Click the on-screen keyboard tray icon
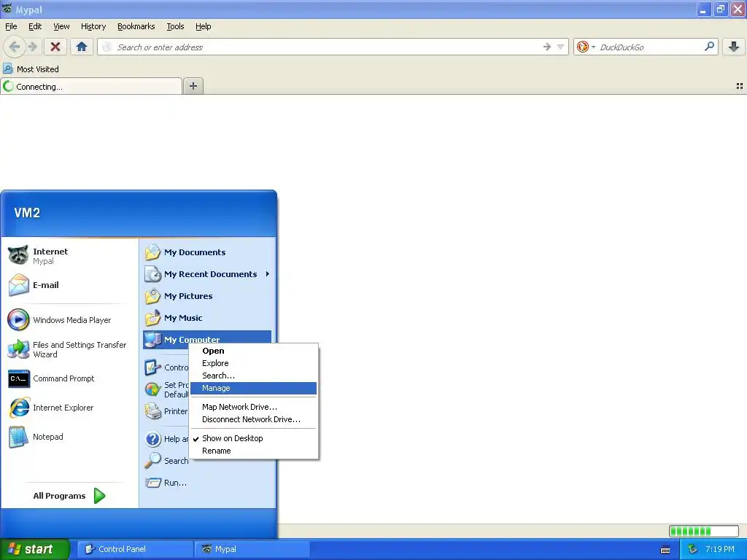Viewport: 747px width, 560px height. [x=665, y=550]
